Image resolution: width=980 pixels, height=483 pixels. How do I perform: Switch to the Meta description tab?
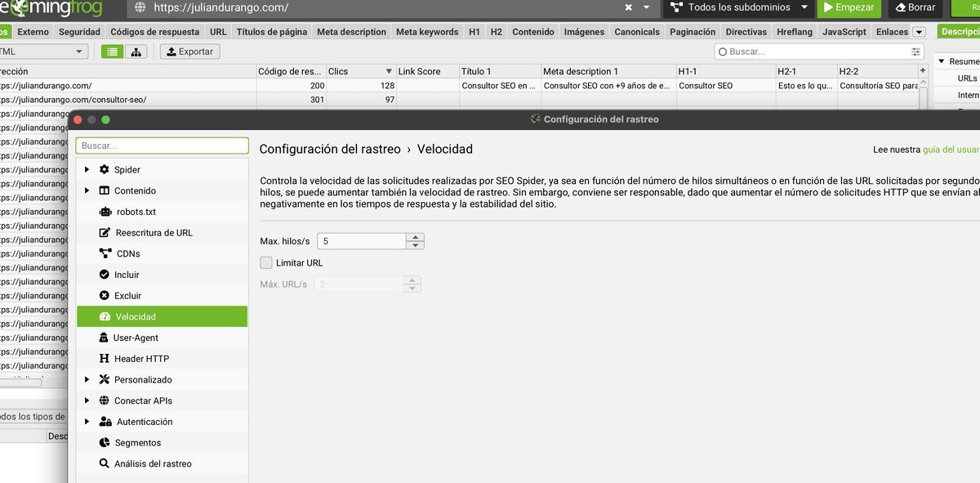350,32
